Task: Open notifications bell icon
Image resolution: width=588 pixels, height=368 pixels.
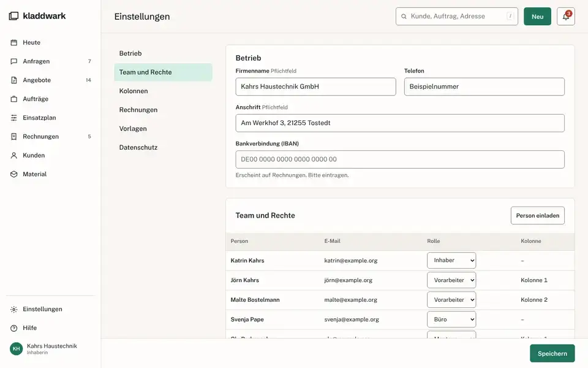Action: point(565,17)
